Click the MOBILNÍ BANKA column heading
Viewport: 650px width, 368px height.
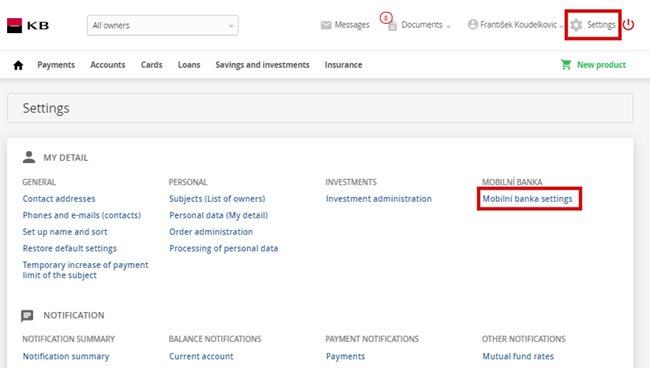512,182
